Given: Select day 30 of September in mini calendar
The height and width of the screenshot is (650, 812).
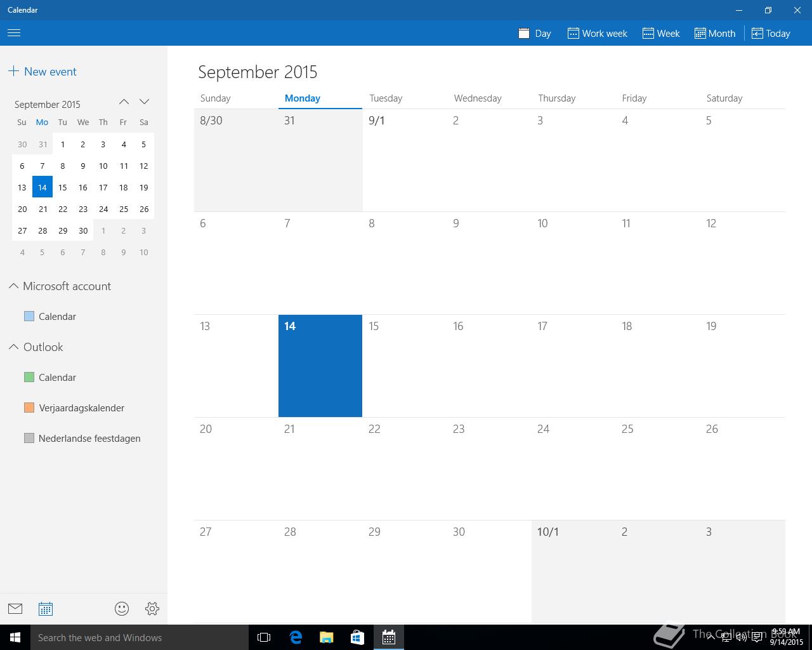Looking at the screenshot, I should click(x=83, y=230).
